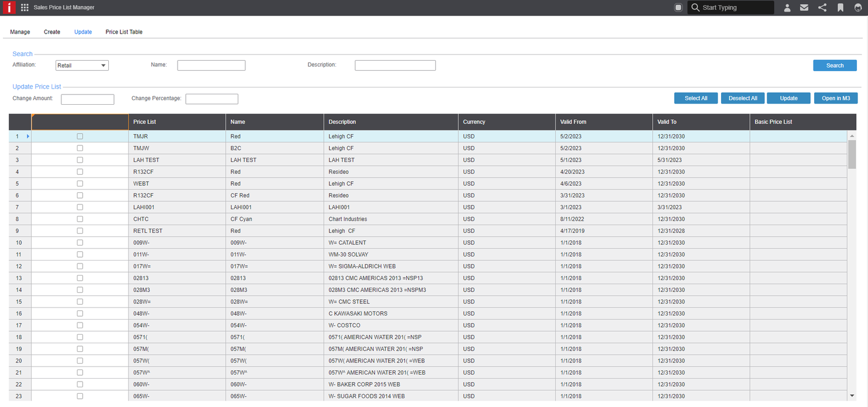Click the checkbox column header cell
Viewport: 868px width, 407px height.
click(x=80, y=122)
